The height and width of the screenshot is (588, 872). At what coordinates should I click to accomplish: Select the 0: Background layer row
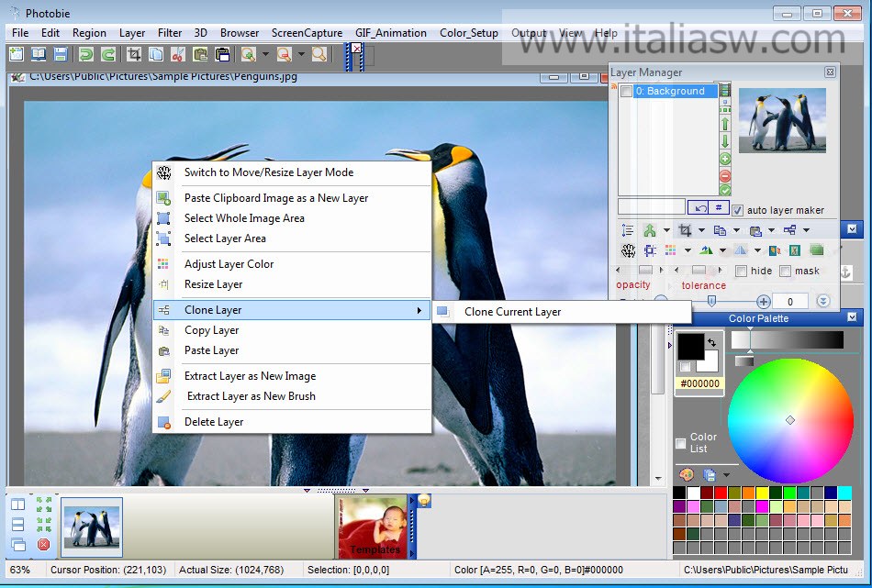pos(675,91)
